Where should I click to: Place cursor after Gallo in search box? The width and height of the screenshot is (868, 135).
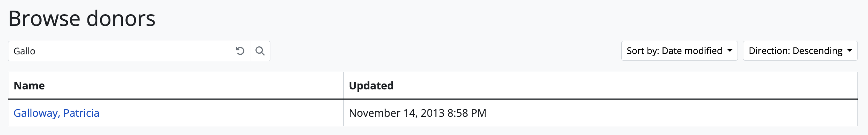point(36,51)
